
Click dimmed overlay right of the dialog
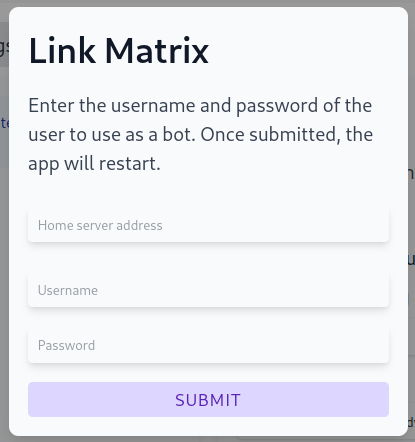pos(412,220)
